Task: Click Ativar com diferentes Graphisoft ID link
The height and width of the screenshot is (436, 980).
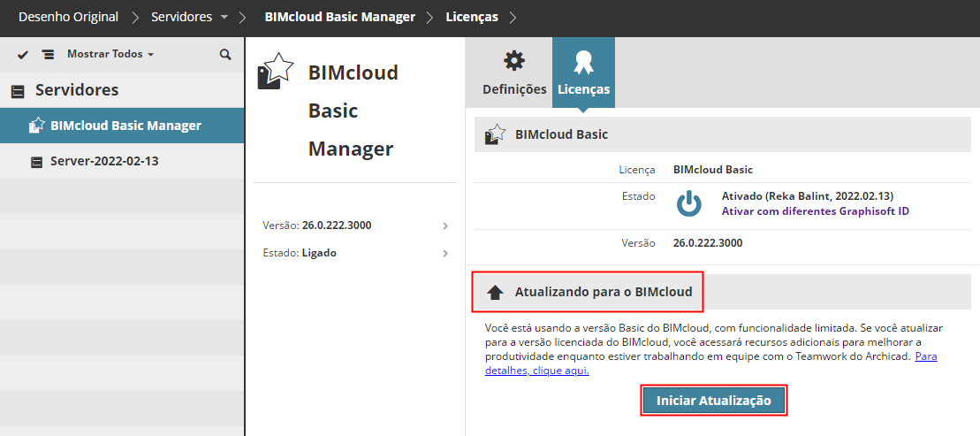Action: point(815,211)
